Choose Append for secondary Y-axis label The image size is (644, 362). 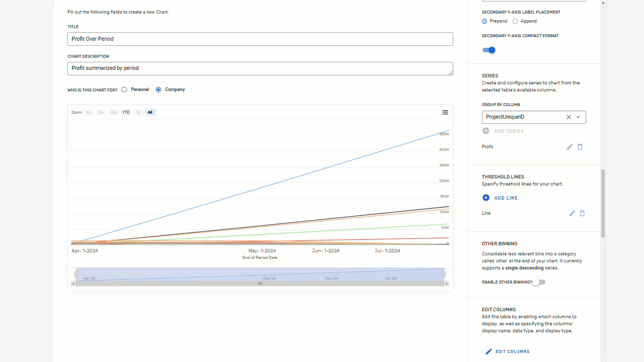[x=515, y=21]
